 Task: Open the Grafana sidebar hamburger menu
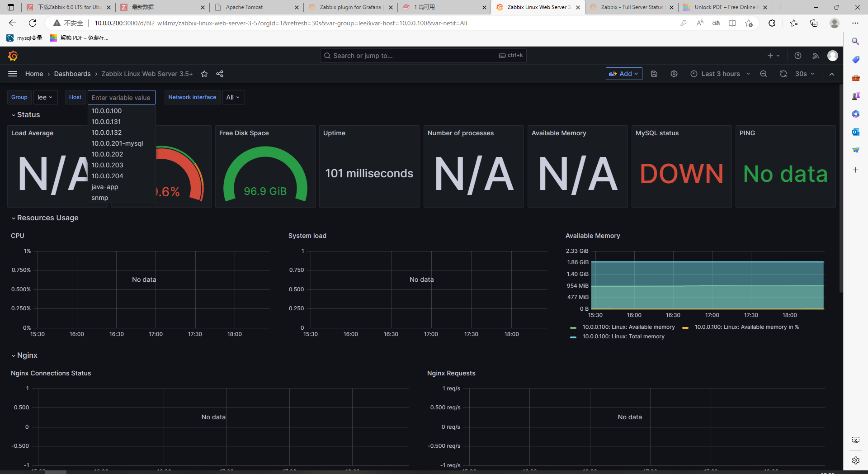point(13,74)
